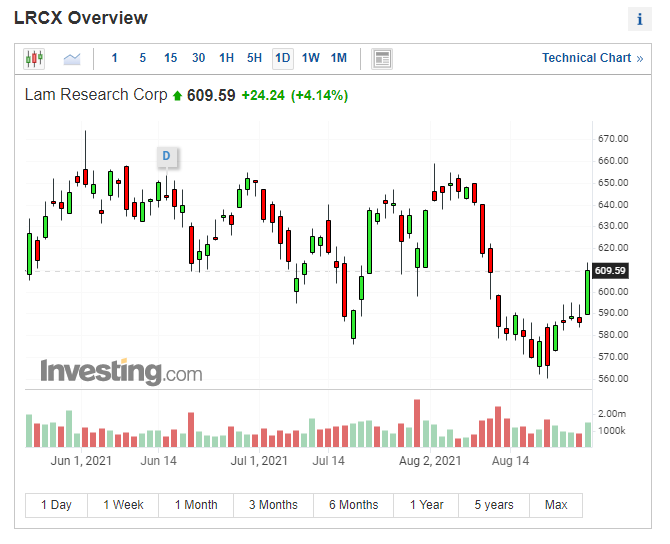Select the 5H interval
This screenshot has height=544, width=670.
click(x=254, y=58)
